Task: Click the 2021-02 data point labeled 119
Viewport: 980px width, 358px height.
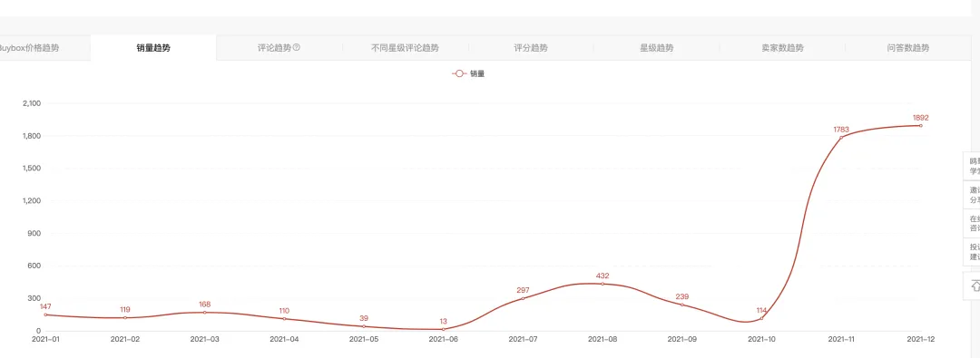Action: coord(125,318)
